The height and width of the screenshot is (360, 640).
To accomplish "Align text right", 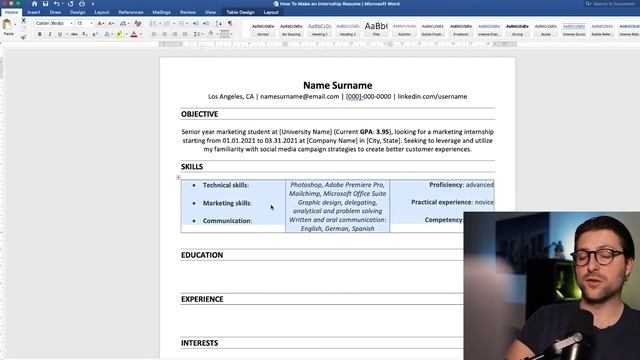I will pos(175,34).
